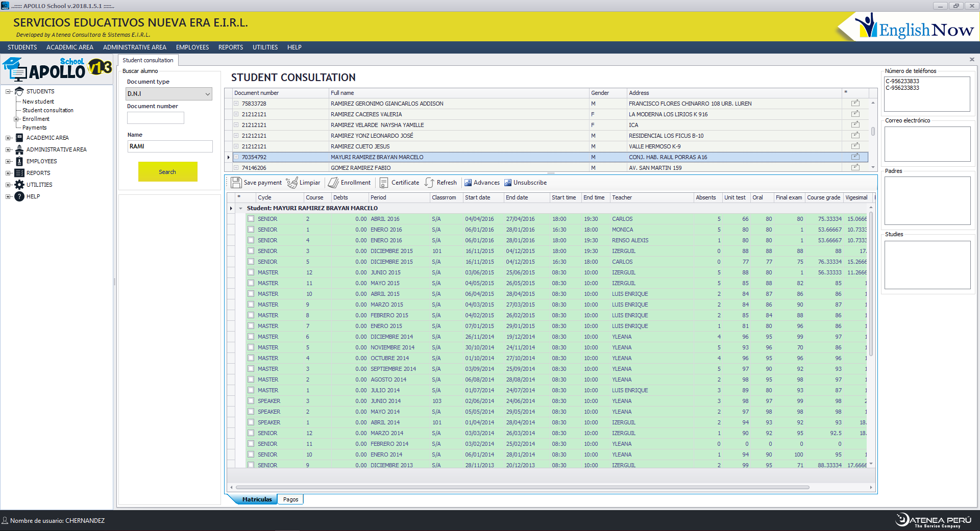Check the SENIOR course 1 ENERO 2016 box
The height and width of the screenshot is (531, 980).
(251, 230)
